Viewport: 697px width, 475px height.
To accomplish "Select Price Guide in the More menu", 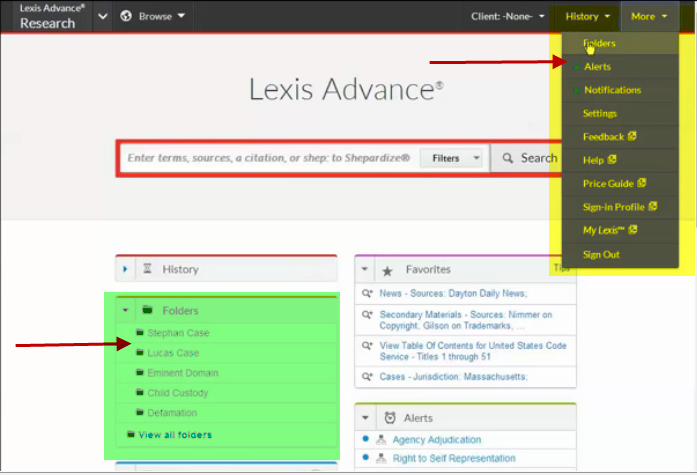I will [620, 184].
